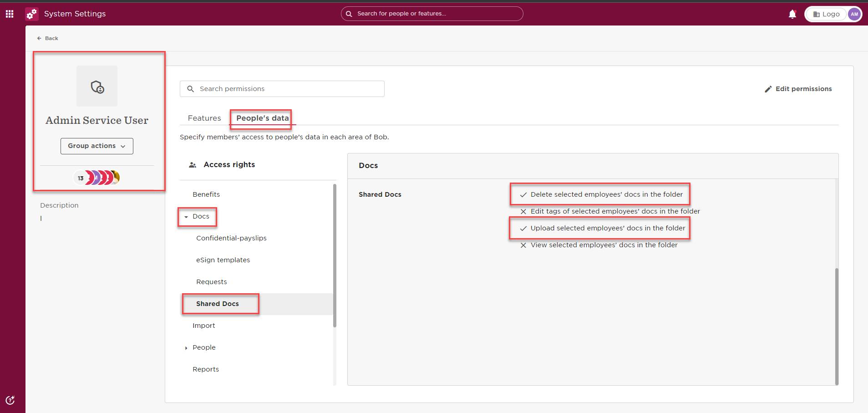Click checkmark for Delete selected employees' docs

click(523, 195)
